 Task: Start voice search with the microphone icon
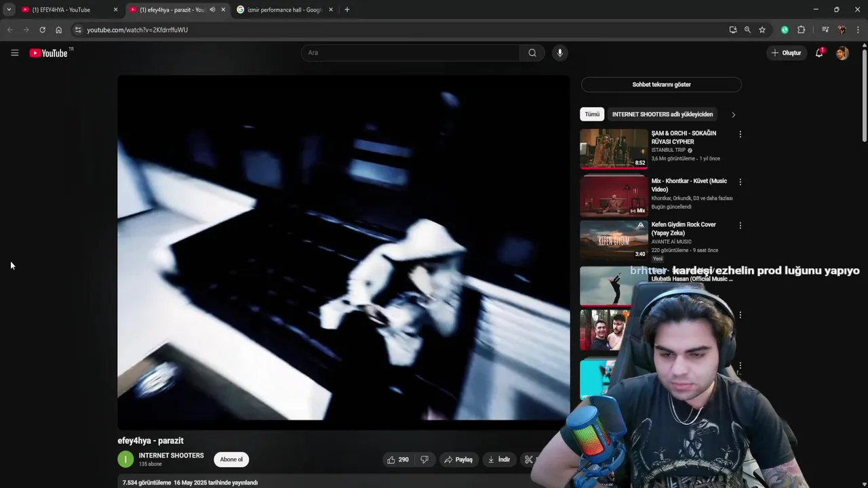(x=559, y=53)
